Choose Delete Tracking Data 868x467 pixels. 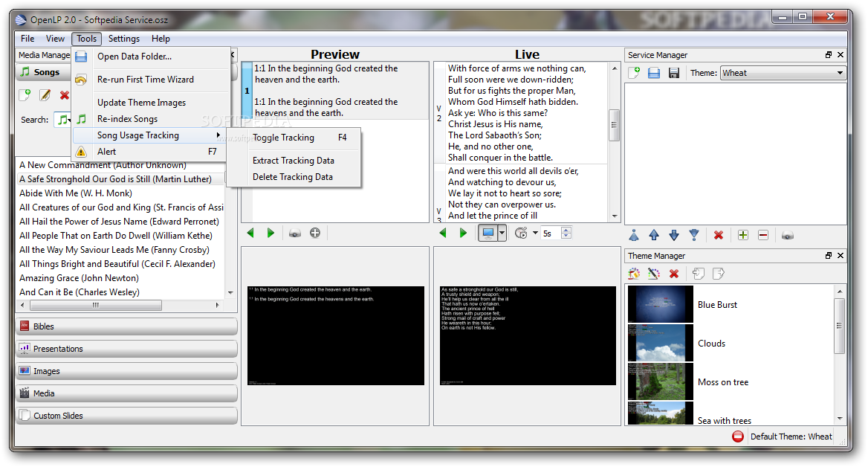point(294,177)
